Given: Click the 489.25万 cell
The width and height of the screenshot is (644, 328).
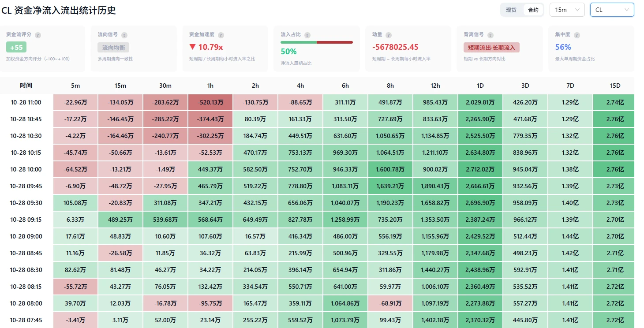Looking at the screenshot, I should pos(120,220).
